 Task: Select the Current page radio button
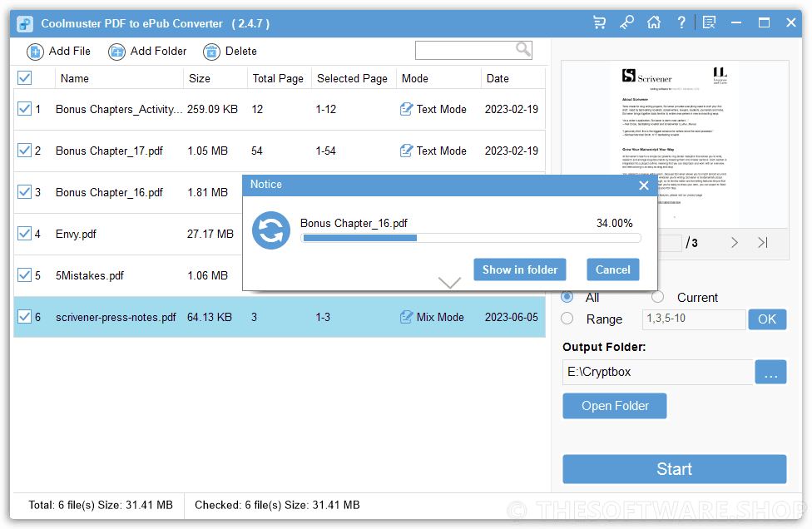658,297
